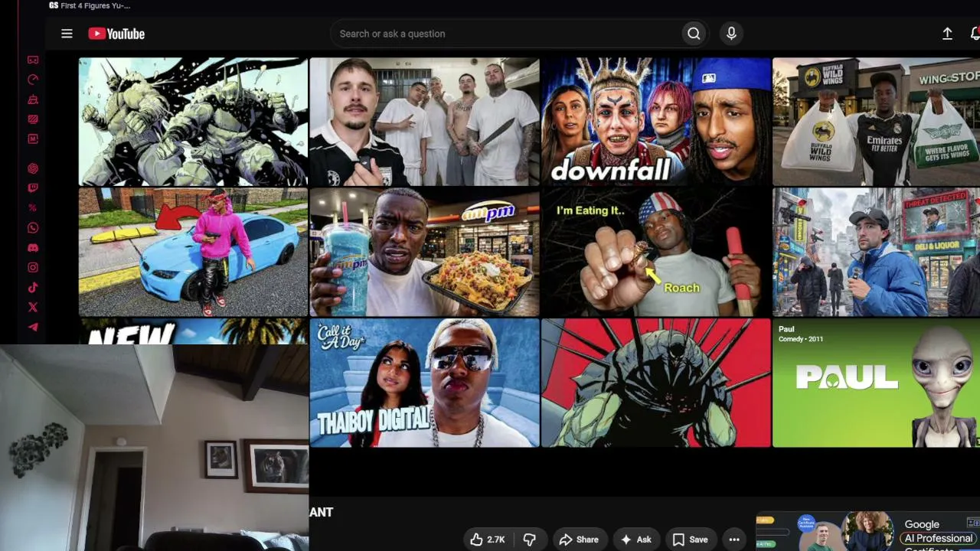
Task: Open the GX Corner gamepad icon in sidebar
Action: [x=33, y=60]
